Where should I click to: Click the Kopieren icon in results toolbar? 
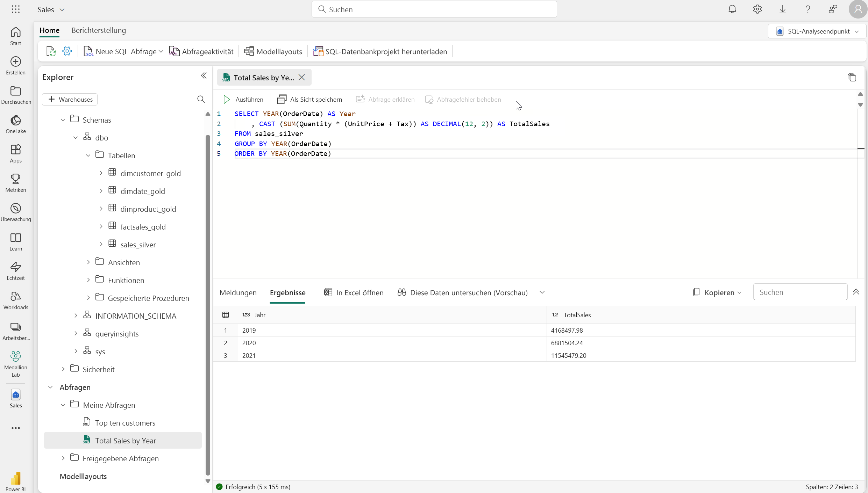[696, 292]
